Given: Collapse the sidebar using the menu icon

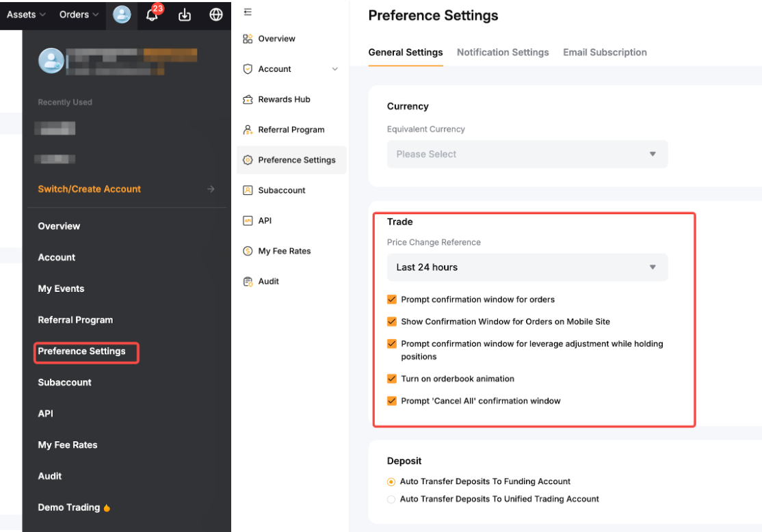Looking at the screenshot, I should pyautogui.click(x=248, y=12).
